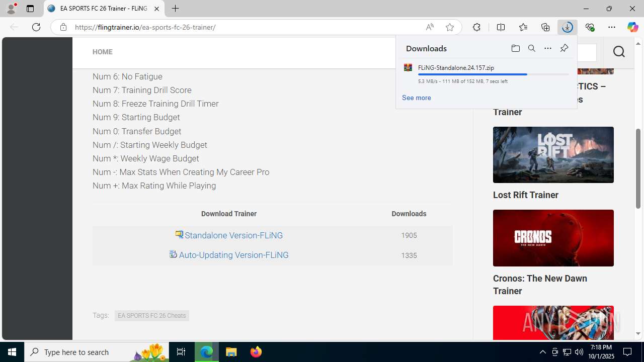Click text Num 6: No Fatigue

tap(127, 76)
